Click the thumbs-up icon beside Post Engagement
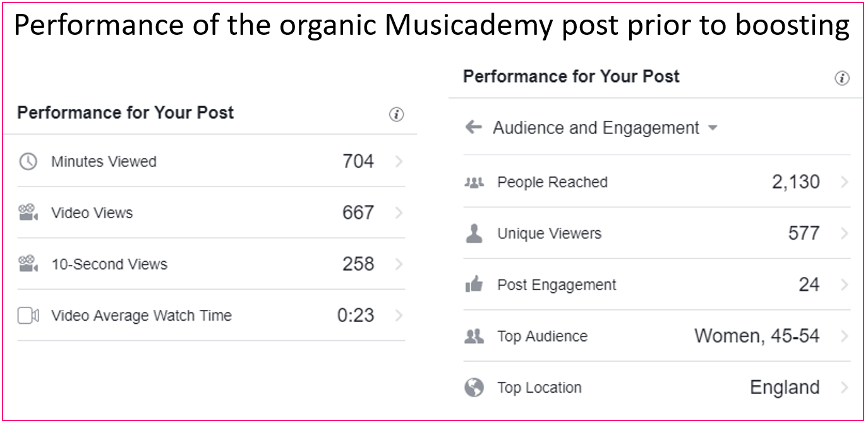The height and width of the screenshot is (425, 868). click(474, 285)
